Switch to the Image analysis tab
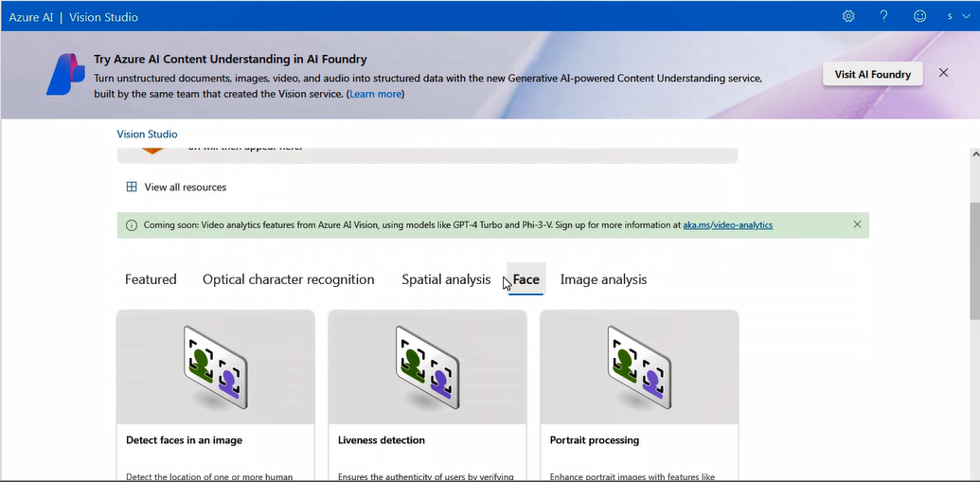 (603, 279)
